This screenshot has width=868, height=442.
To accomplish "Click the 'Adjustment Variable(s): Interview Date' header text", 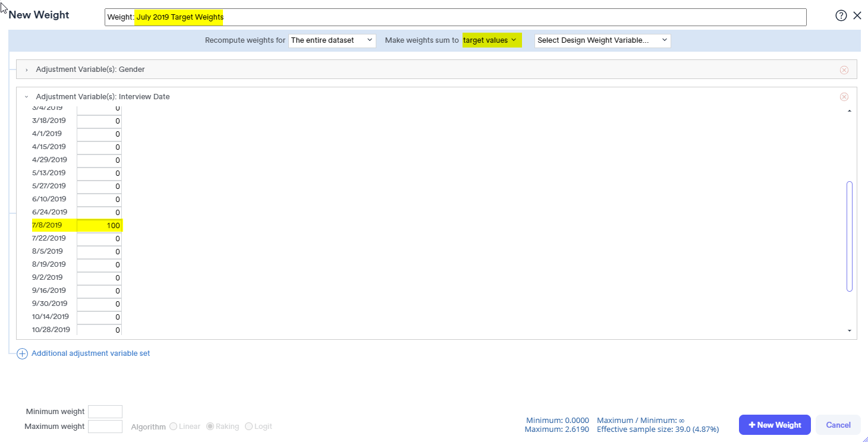I will [103, 97].
